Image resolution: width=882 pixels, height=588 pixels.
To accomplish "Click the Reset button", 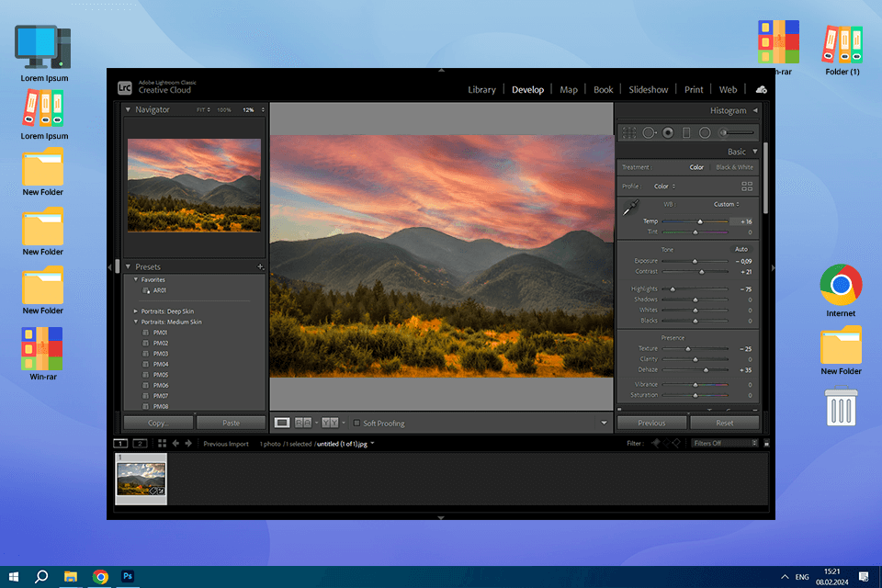I will coord(725,423).
